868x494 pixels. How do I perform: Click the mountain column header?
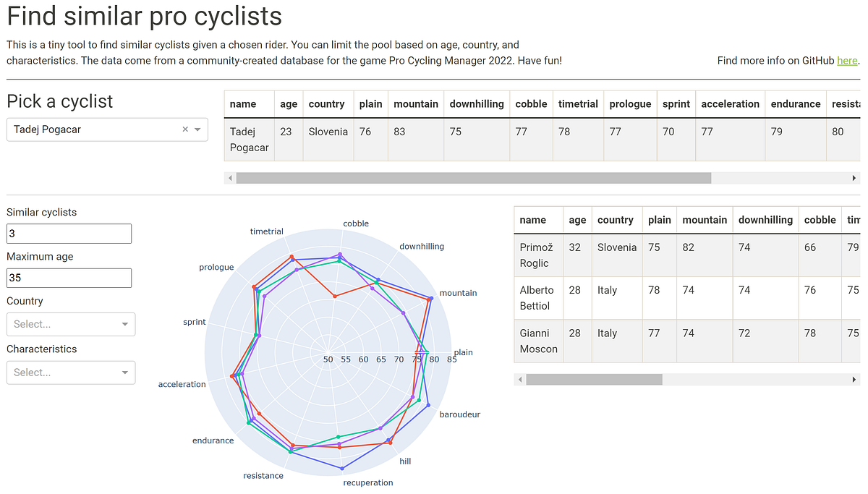416,103
